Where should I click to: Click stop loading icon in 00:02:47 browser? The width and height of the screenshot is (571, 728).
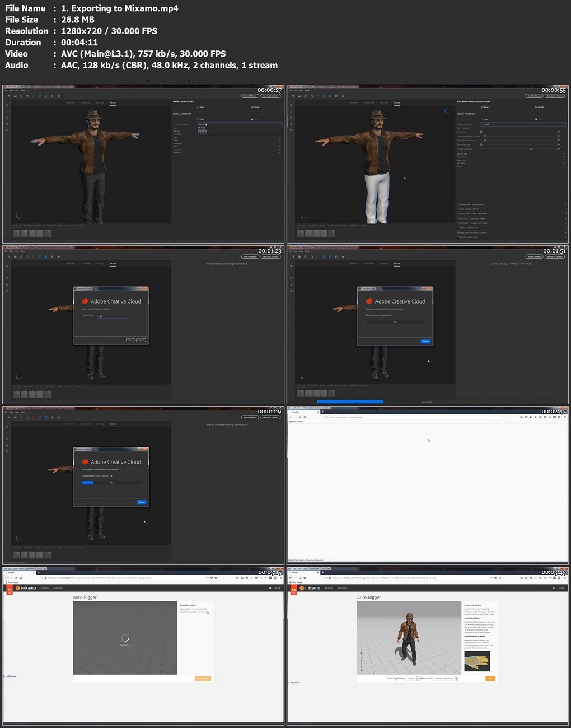300,417
